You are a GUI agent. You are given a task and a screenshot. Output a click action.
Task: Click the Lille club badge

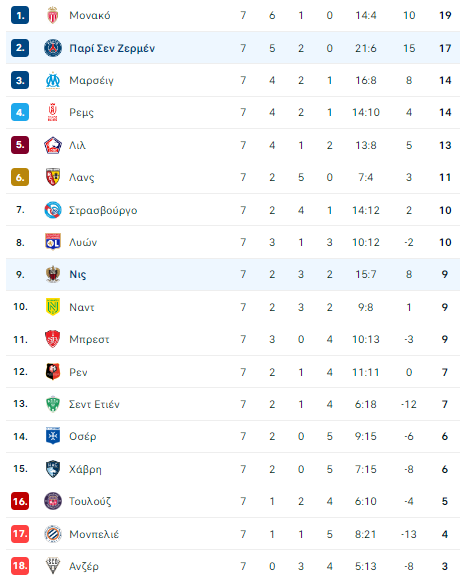53,145
